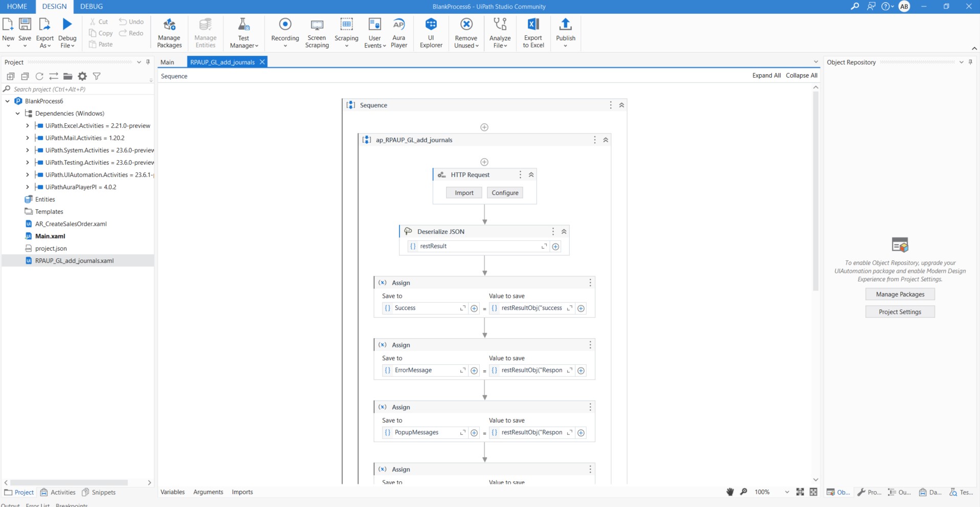Pin the Object Repository panel

pyautogui.click(x=970, y=62)
